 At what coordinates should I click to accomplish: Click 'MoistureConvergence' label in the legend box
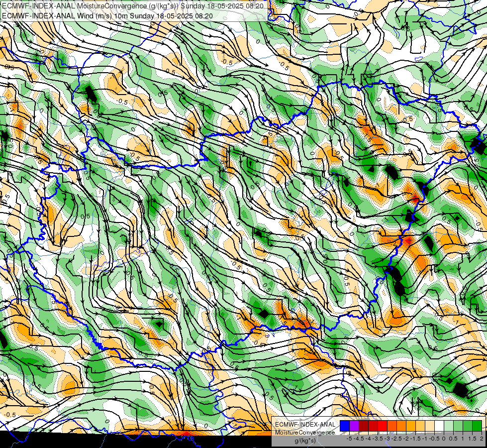[x=305, y=433]
